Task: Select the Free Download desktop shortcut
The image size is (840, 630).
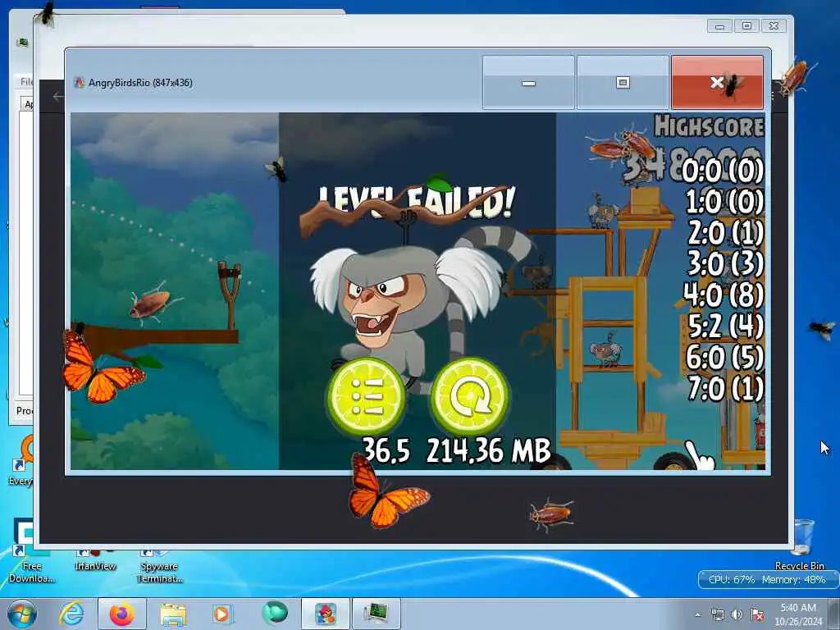Action: pos(31,552)
